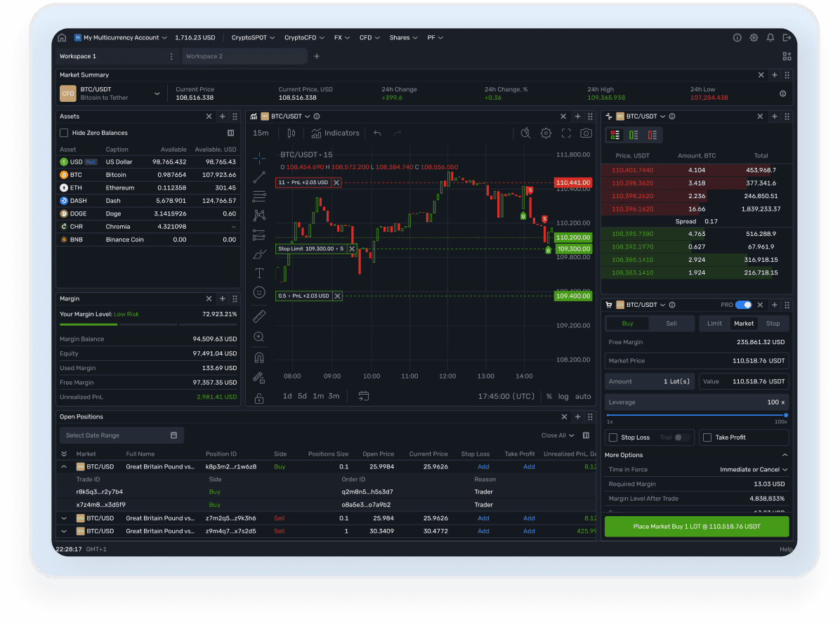Open My Multicurrency Account dropdown
Viewport: 840px width, 625px height.
121,37
